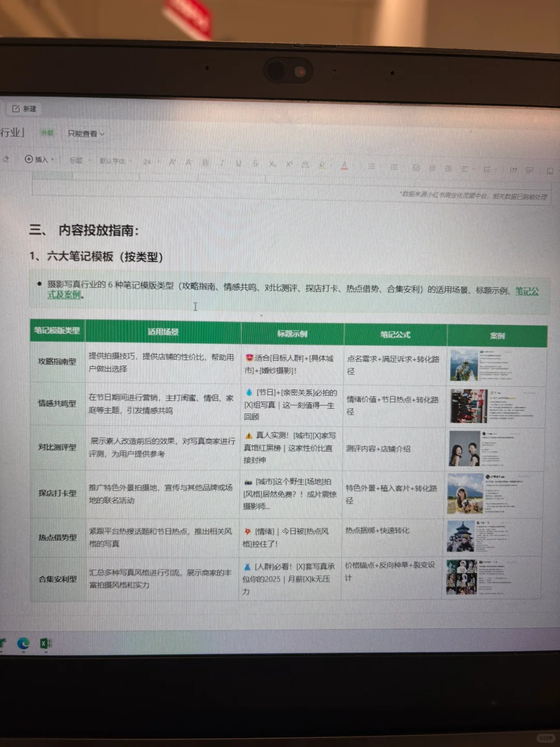Click the quote block icon
The height and width of the screenshot is (747, 560).
(x=513, y=170)
